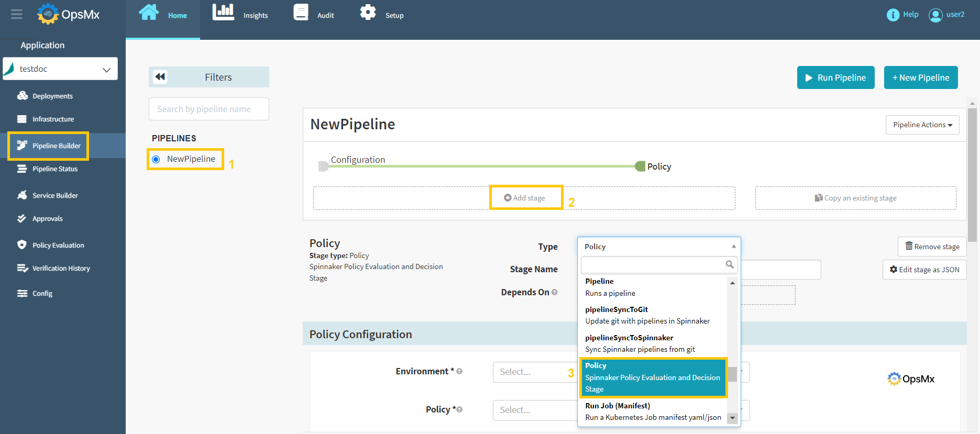The width and height of the screenshot is (980, 434).
Task: Open the user2 profile icon
Action: coord(935,15)
